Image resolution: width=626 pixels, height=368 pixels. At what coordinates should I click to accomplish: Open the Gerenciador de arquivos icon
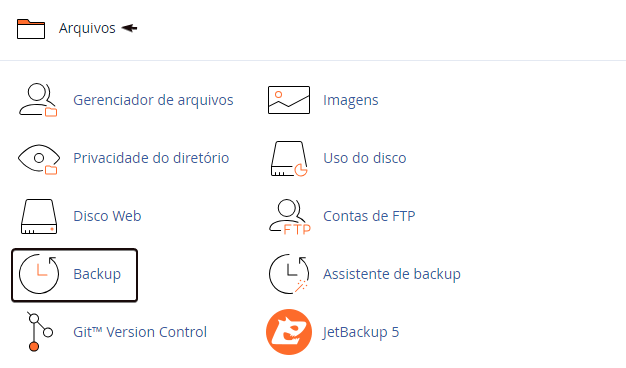click(x=38, y=100)
